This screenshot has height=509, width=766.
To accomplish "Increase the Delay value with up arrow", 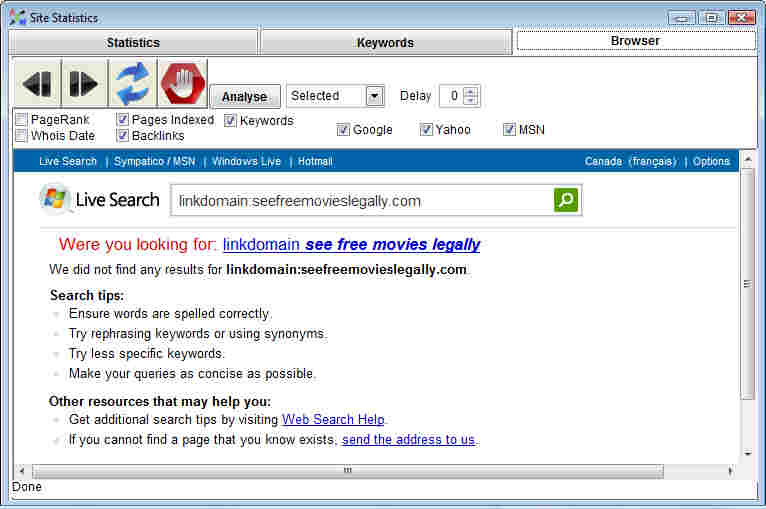I will coord(470,91).
